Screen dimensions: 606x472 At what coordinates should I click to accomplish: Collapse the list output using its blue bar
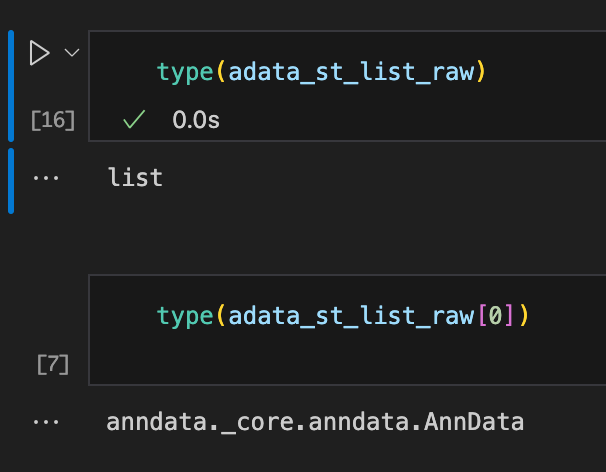11,181
